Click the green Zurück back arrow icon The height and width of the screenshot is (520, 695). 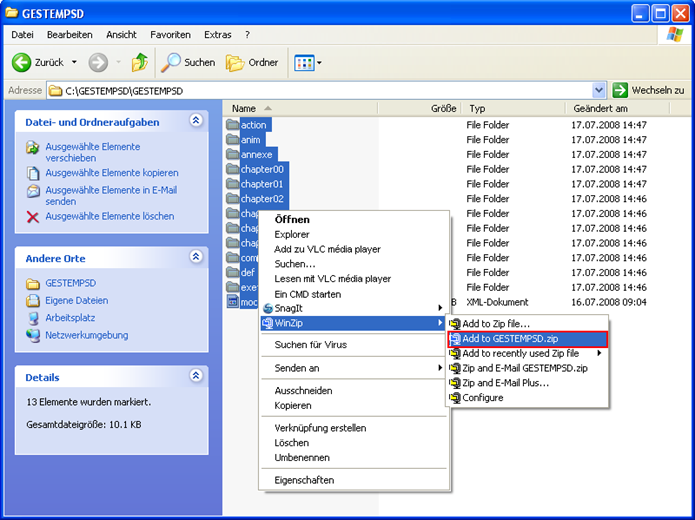click(x=22, y=62)
